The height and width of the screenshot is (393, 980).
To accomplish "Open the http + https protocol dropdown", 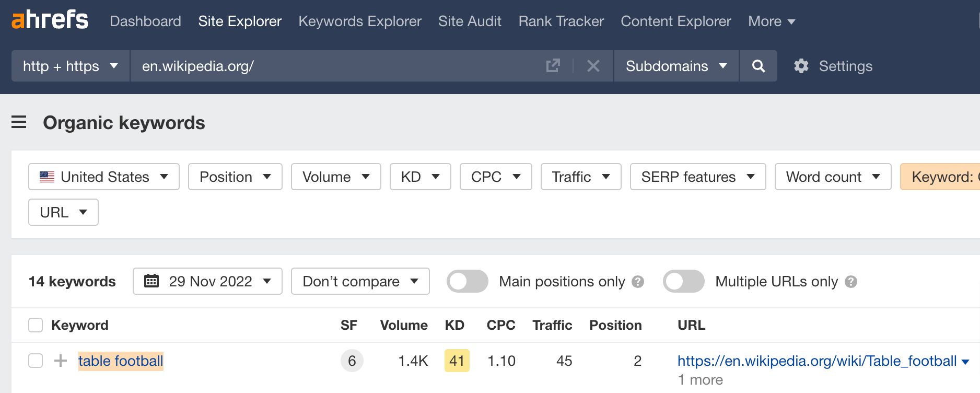I will point(71,66).
